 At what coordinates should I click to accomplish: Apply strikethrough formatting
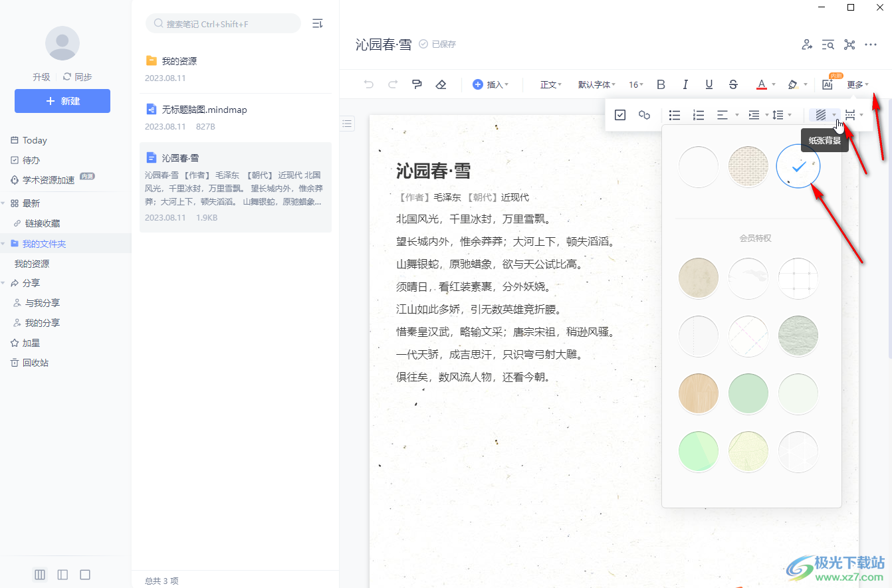(733, 84)
